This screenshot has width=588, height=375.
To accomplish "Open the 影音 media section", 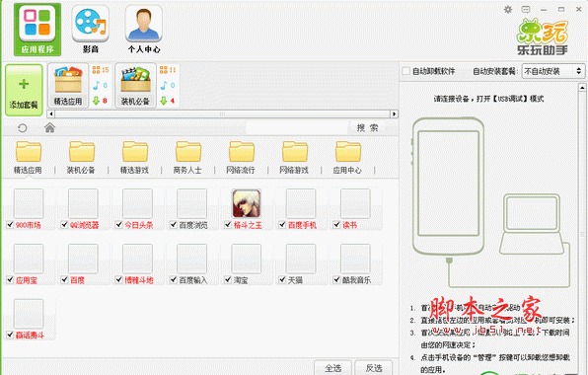I will [x=91, y=30].
